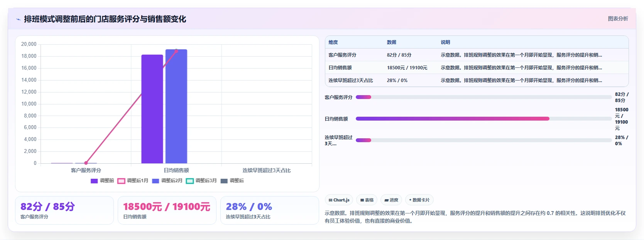Image resolution: width=644 pixels, height=240 pixels.
Task: Click the 日均销售额 x-axis label
Action: (176, 170)
